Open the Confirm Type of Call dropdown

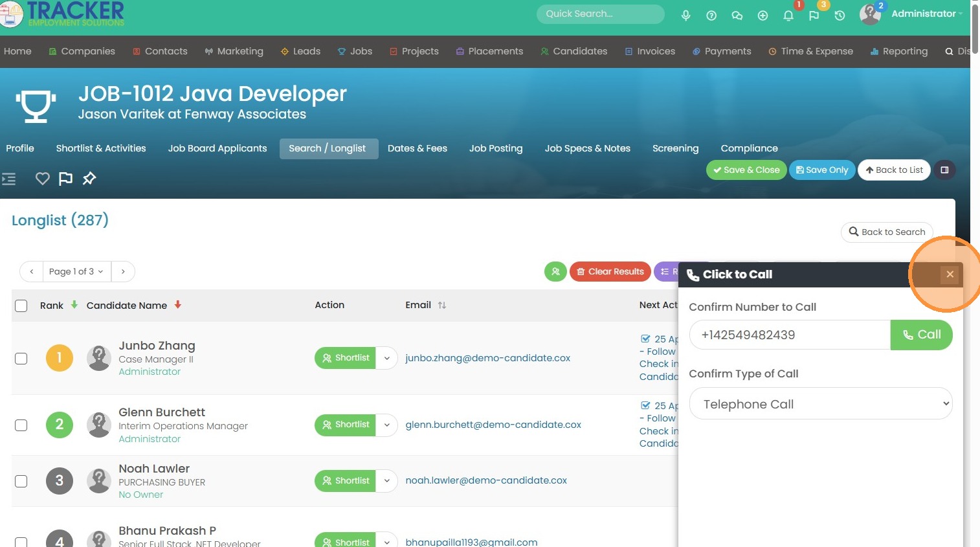[820, 404]
